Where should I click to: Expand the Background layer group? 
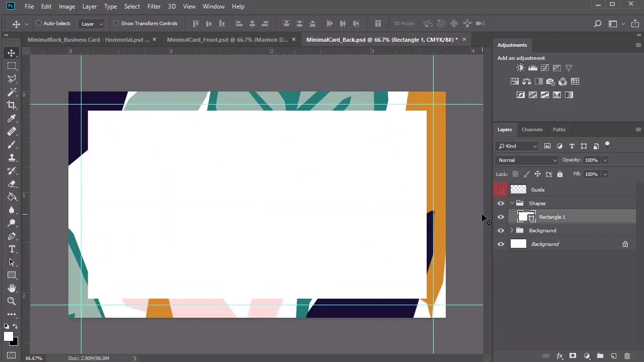click(512, 230)
